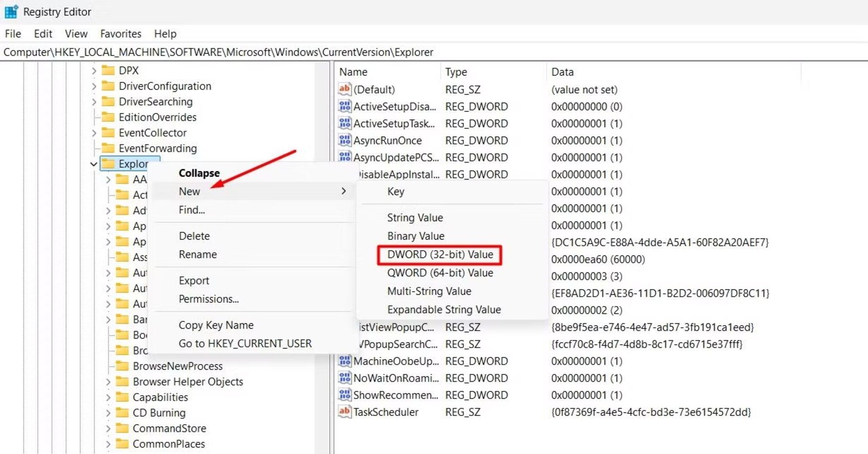Viewport: 868px width, 454px height.
Task: Click the ActiveSetupDisa... DWORD value icon
Action: 344,106
